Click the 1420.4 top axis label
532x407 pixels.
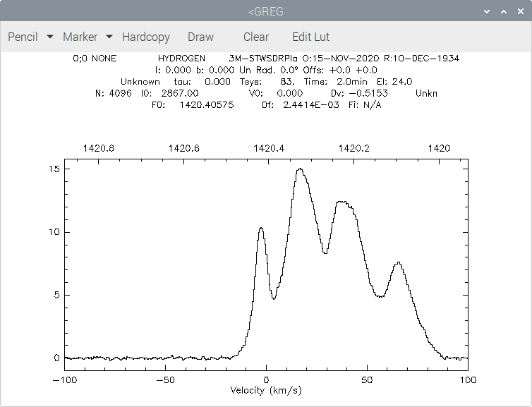coord(269,148)
